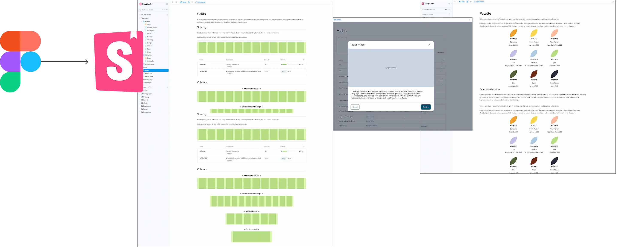
Task: Click the Continue button in the popup
Action: coord(426,107)
